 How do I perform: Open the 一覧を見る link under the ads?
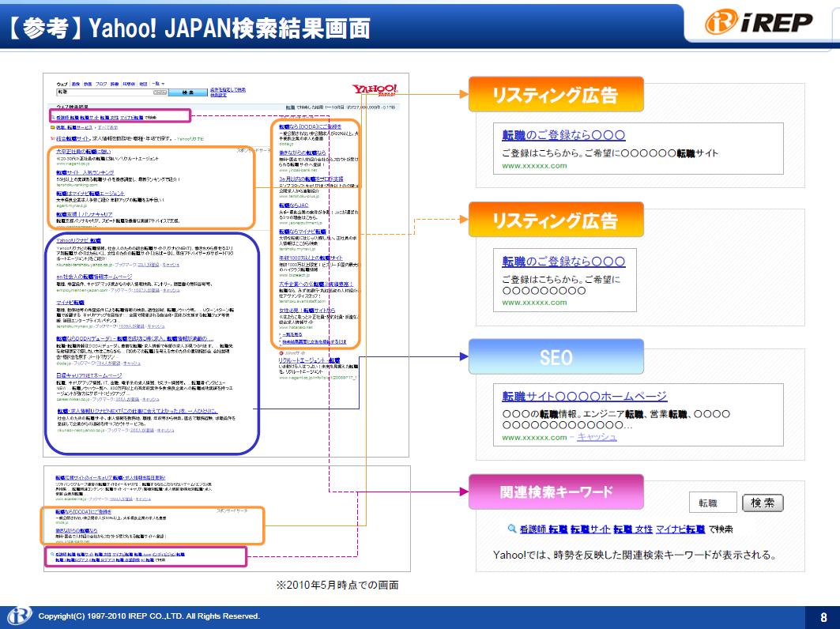292,334
